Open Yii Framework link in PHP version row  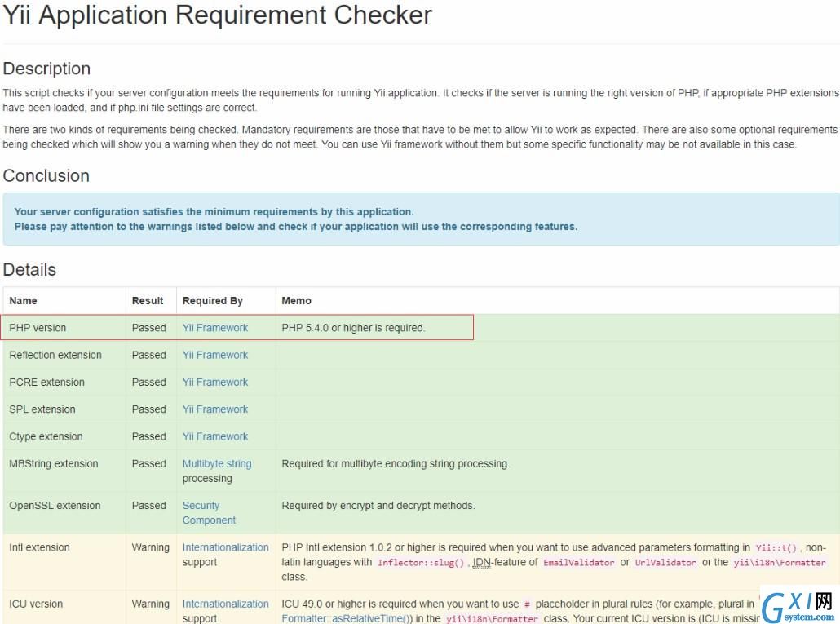coord(214,328)
